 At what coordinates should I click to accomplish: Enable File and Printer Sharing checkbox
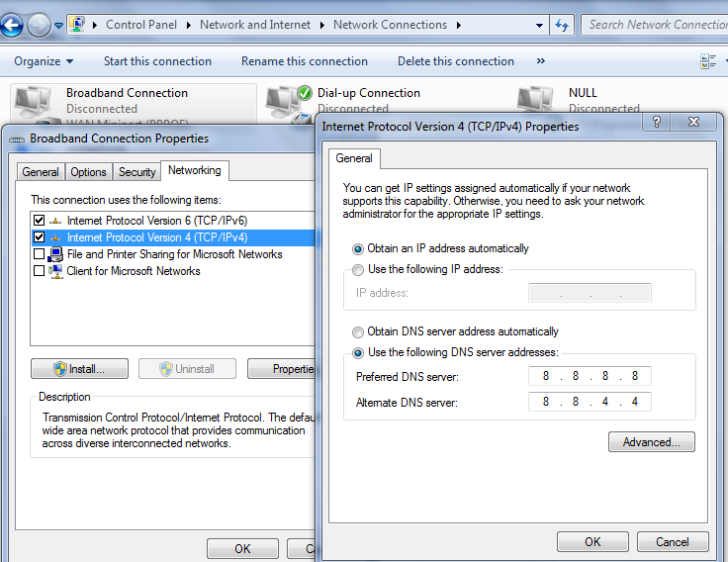(39, 254)
